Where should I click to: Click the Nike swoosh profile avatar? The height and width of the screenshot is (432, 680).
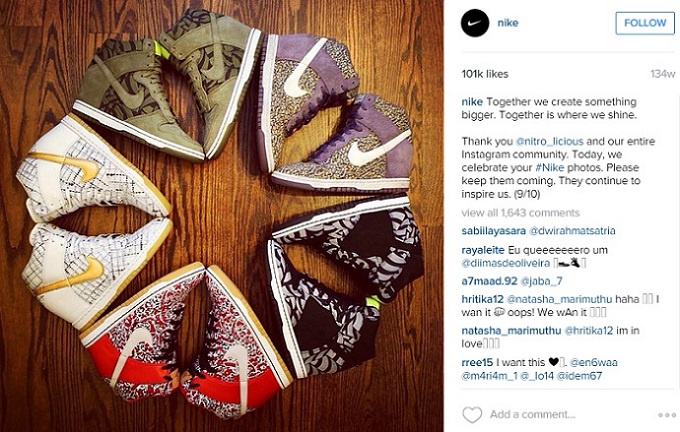tap(475, 23)
